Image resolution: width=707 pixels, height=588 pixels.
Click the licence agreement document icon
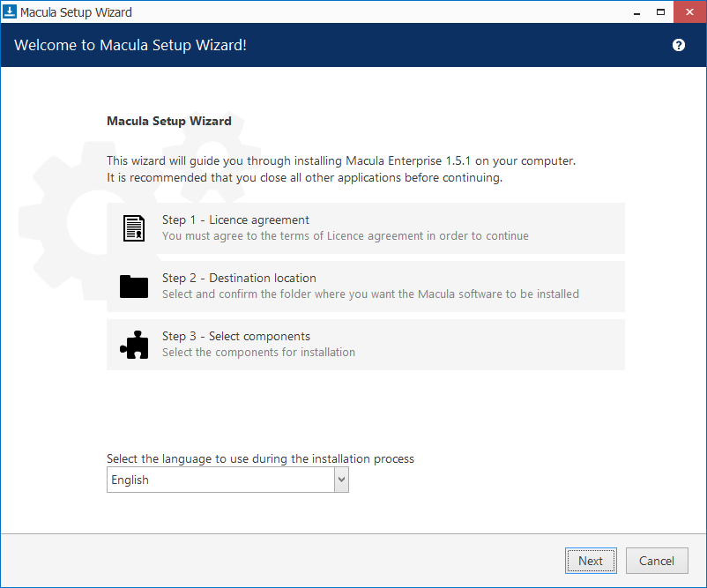click(134, 228)
